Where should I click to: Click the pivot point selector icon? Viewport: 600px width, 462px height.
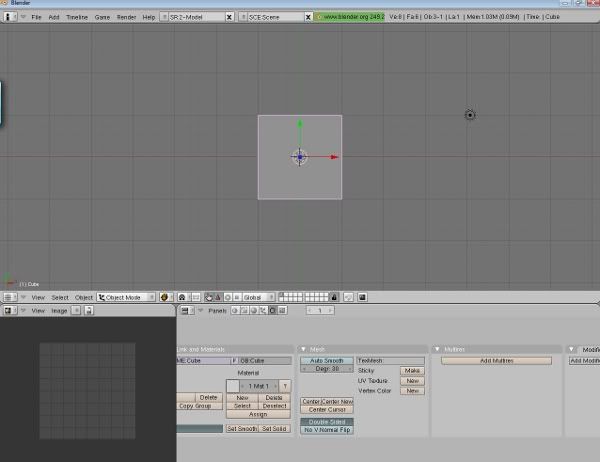pyautogui.click(x=183, y=297)
